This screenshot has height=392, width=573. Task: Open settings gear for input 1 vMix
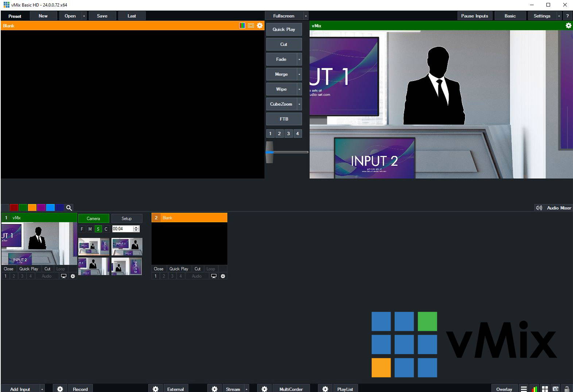73,276
